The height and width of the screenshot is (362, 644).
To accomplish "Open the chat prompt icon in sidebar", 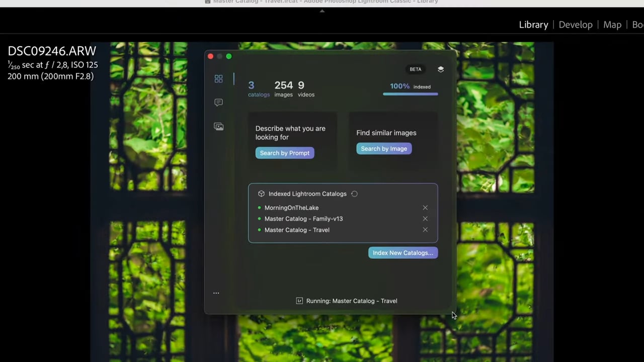I will coord(218,103).
